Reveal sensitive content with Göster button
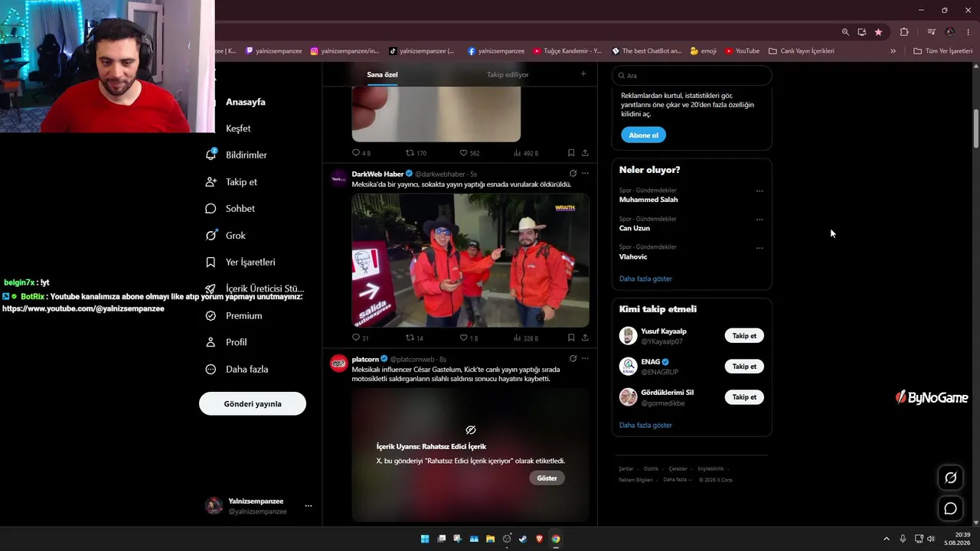 tap(547, 478)
